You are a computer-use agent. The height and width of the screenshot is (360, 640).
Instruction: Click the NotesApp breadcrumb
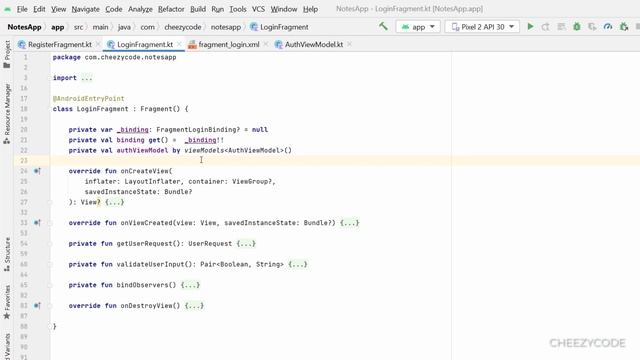coord(24,27)
